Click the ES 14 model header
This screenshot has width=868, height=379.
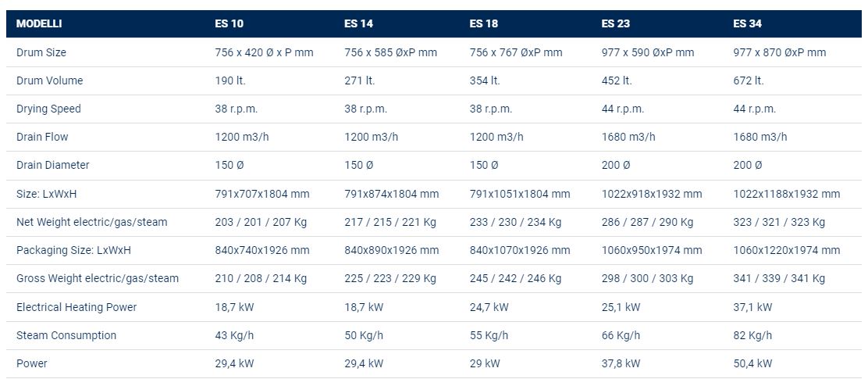click(359, 23)
